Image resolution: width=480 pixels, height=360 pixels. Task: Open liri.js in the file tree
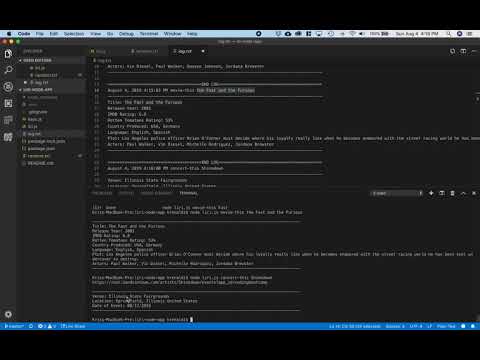[33, 126]
